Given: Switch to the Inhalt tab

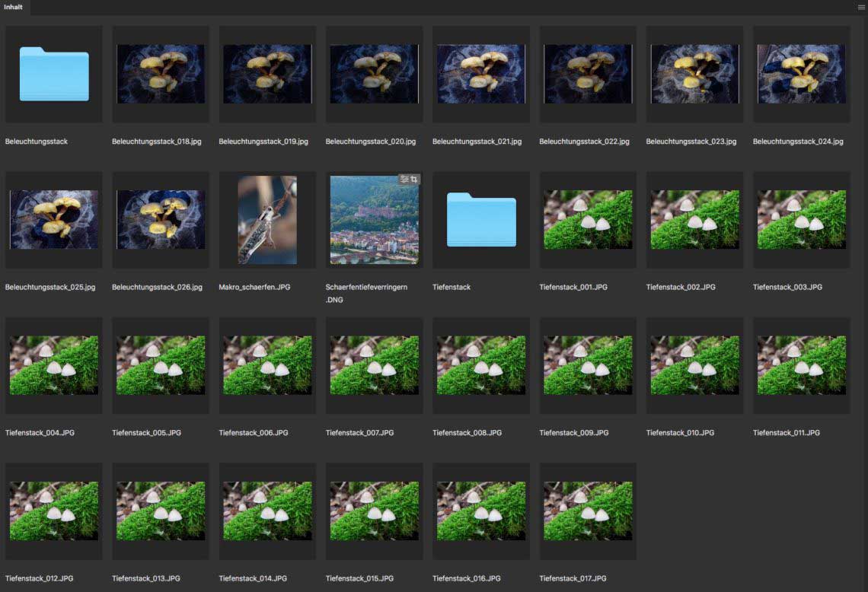Looking at the screenshot, I should pyautogui.click(x=13, y=7).
